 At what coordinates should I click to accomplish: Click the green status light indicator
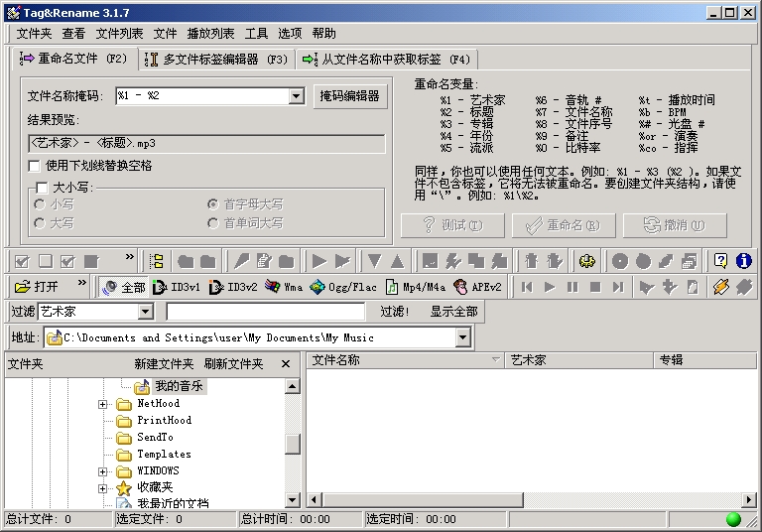pyautogui.click(x=733, y=519)
